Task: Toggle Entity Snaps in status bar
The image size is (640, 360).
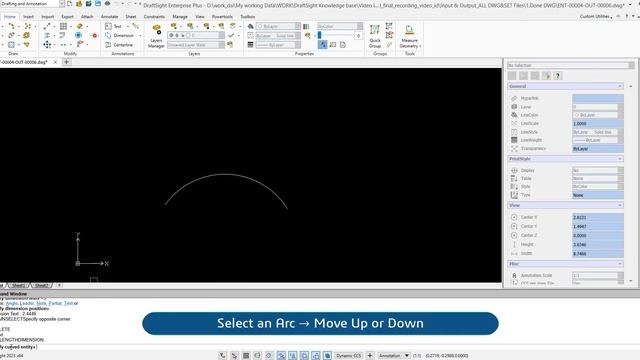Action: click(281, 356)
